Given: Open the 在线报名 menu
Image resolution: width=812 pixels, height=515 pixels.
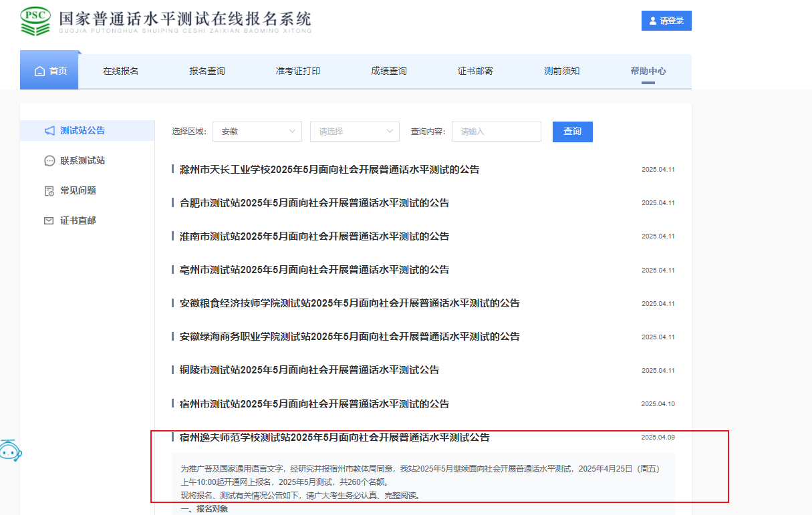Looking at the screenshot, I should pyautogui.click(x=121, y=71).
